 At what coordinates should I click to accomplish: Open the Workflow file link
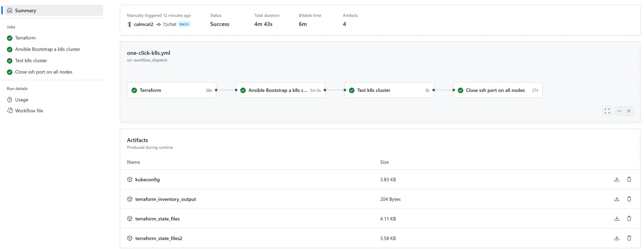pos(29,111)
